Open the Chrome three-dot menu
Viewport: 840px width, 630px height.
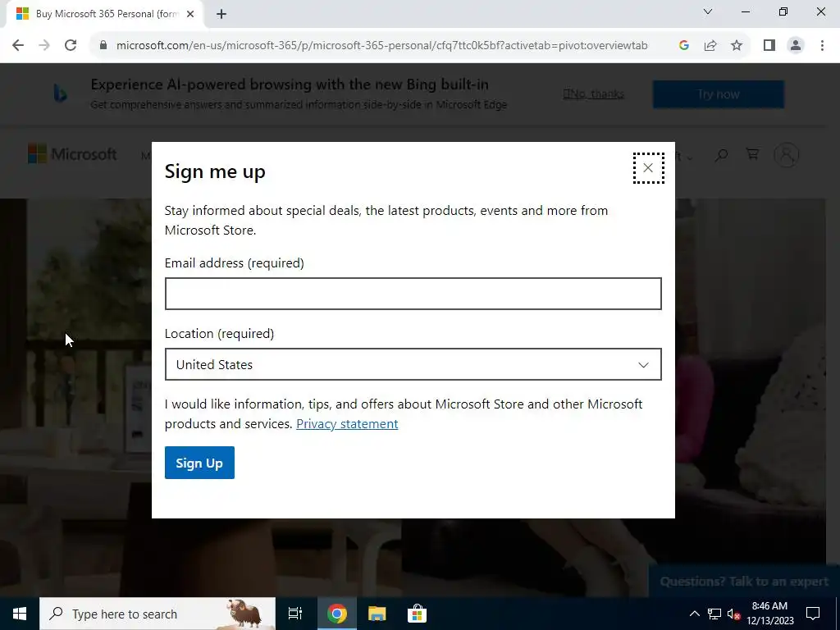click(x=822, y=45)
